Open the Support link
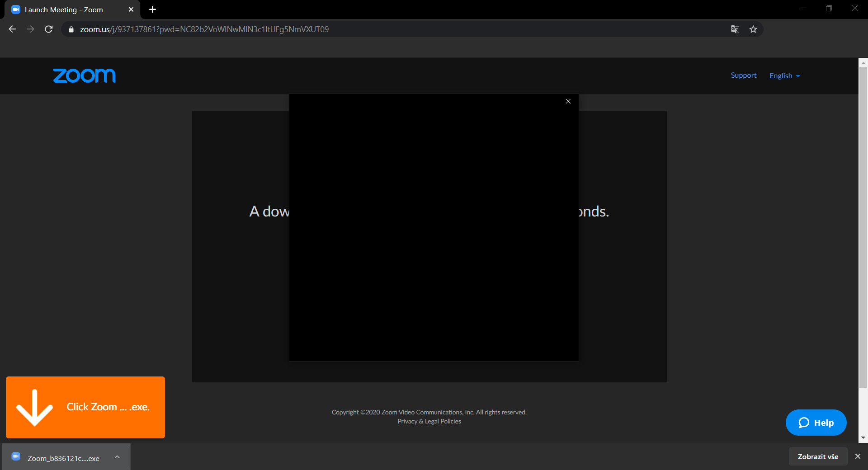The width and height of the screenshot is (868, 470). [743, 75]
